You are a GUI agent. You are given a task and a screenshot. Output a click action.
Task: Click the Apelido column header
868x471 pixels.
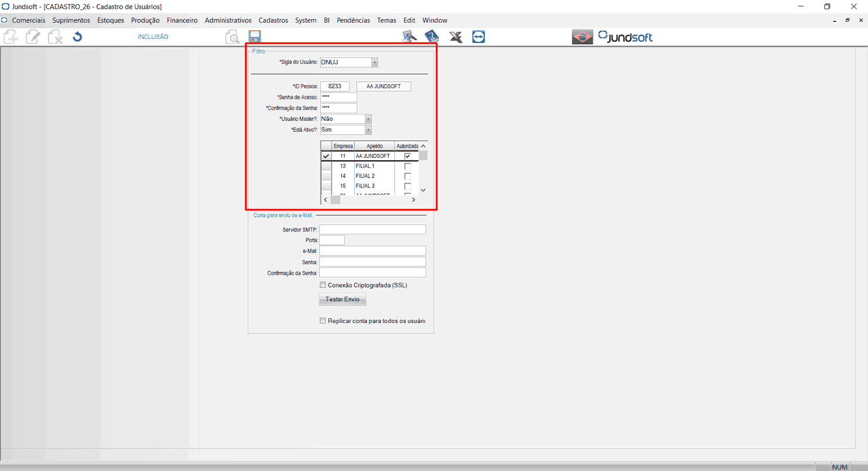374,146
